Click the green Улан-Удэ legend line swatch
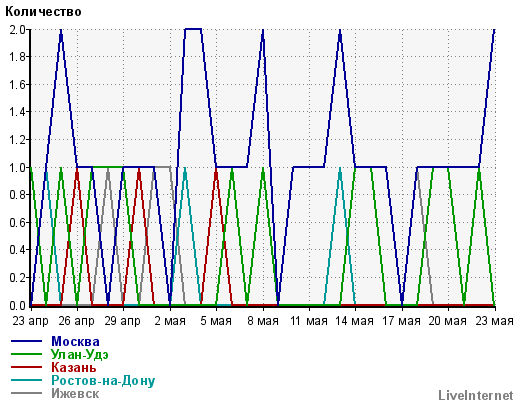Image resolution: width=520 pixels, height=405 pixels. click(27, 354)
